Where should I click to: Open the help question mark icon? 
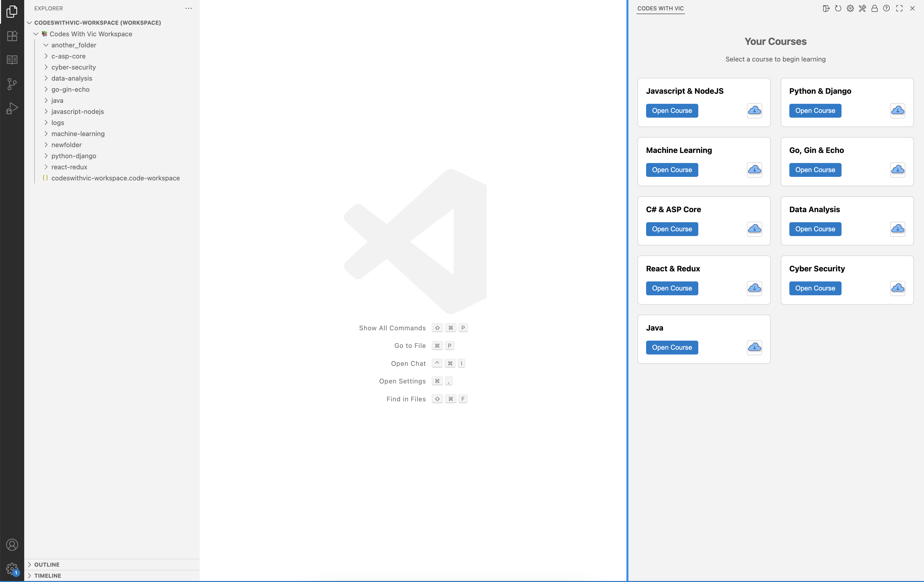tap(886, 8)
